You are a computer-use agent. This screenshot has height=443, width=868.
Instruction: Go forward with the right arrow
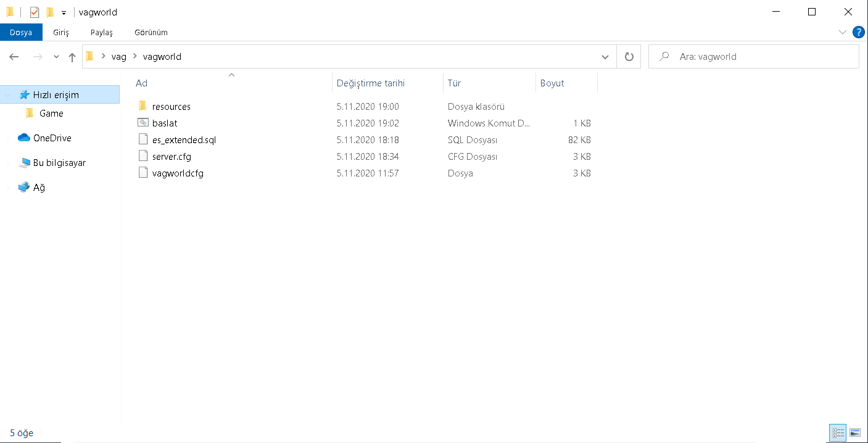tap(38, 57)
